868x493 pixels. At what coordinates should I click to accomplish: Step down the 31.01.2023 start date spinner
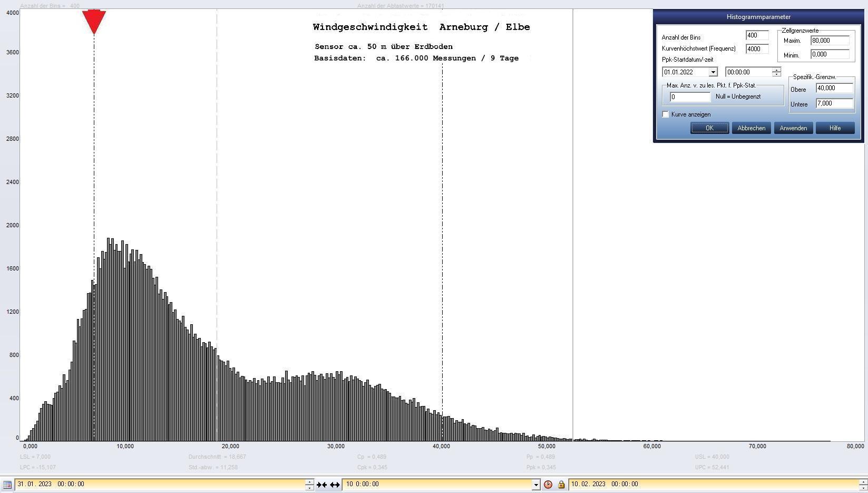click(x=309, y=487)
